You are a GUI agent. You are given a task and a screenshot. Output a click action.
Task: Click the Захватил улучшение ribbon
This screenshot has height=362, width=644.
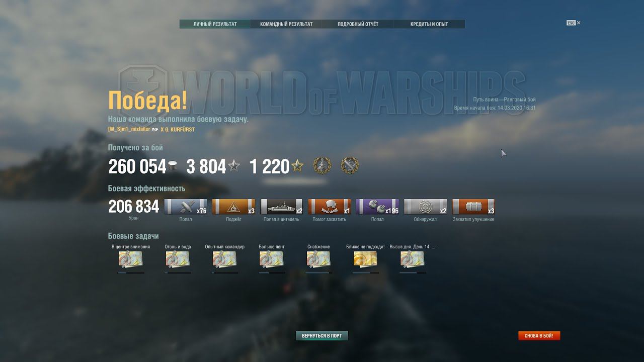pyautogui.click(x=473, y=207)
